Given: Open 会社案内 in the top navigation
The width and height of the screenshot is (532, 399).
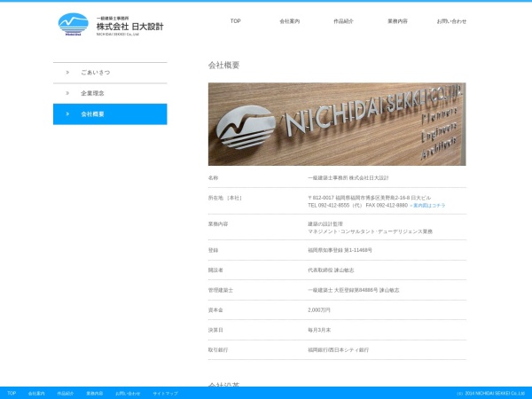Looking at the screenshot, I should coord(289,21).
